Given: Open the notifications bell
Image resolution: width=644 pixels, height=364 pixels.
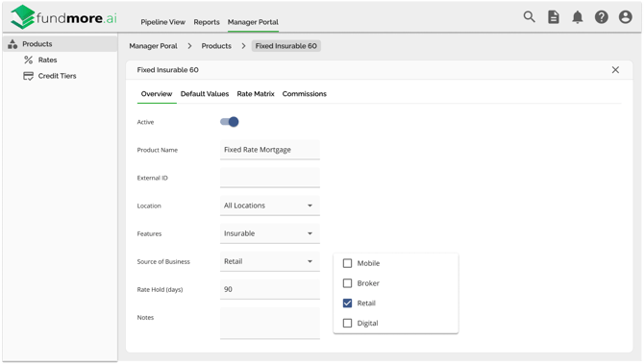Looking at the screenshot, I should click(x=578, y=17).
